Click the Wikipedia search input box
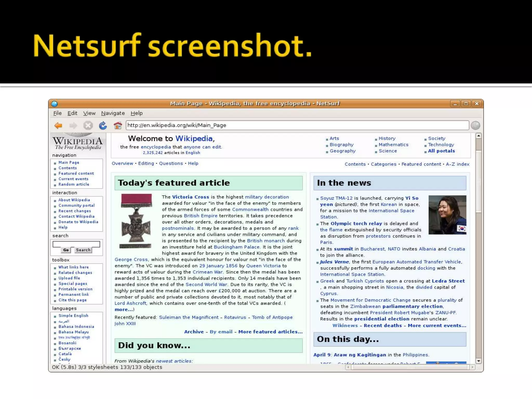Viewport: 532px width, 399px height. [76, 244]
